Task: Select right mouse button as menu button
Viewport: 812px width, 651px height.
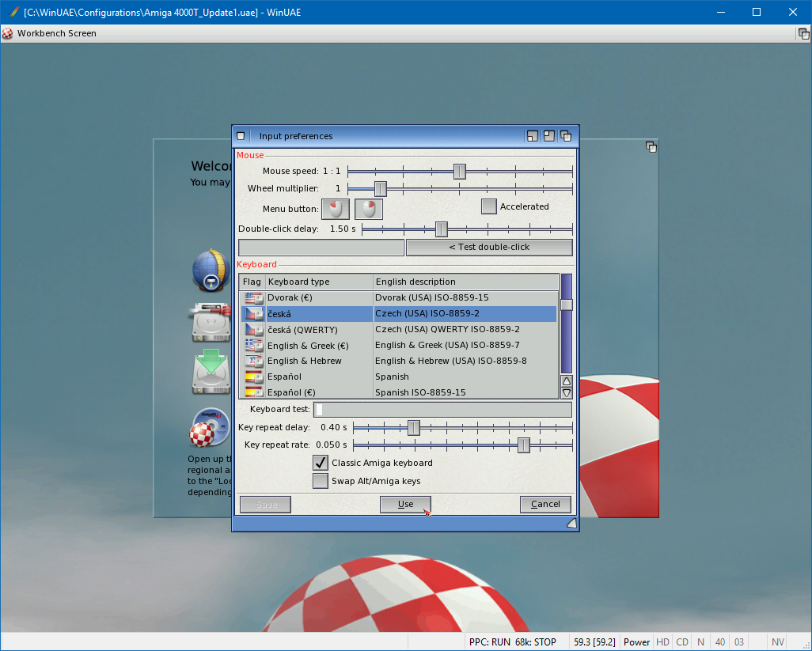Action: pos(369,209)
